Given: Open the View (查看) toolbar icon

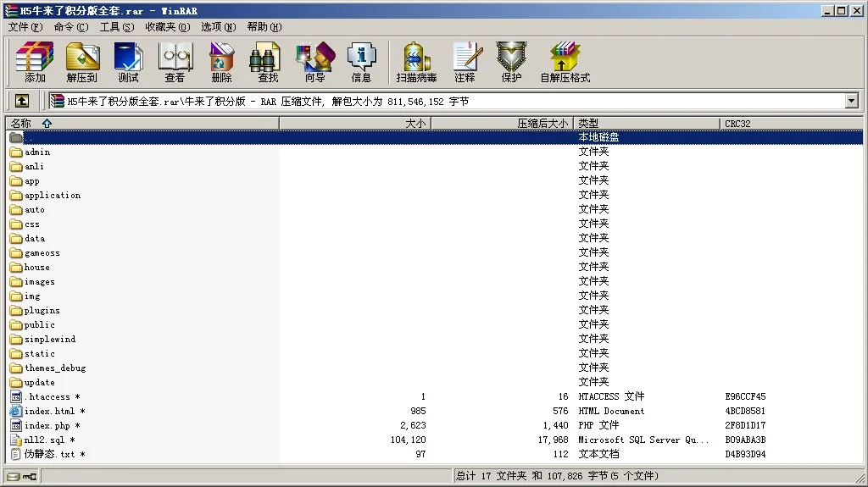Looking at the screenshot, I should [175, 62].
